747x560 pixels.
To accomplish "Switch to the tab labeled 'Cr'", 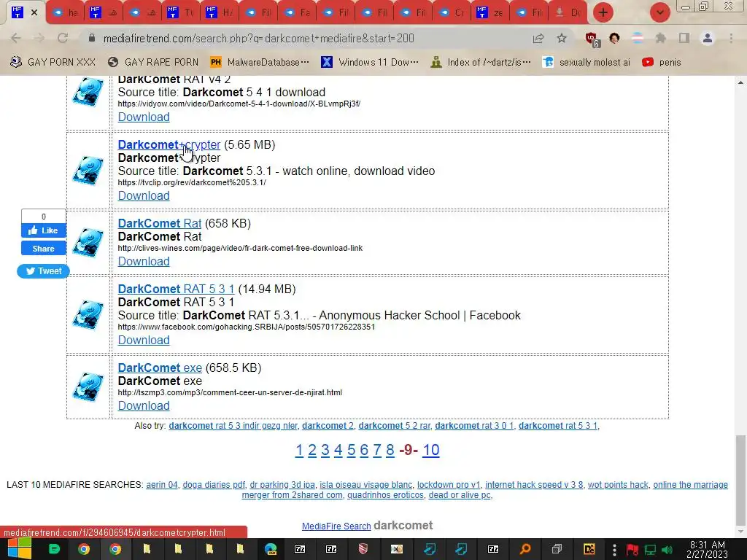I will coord(452,12).
